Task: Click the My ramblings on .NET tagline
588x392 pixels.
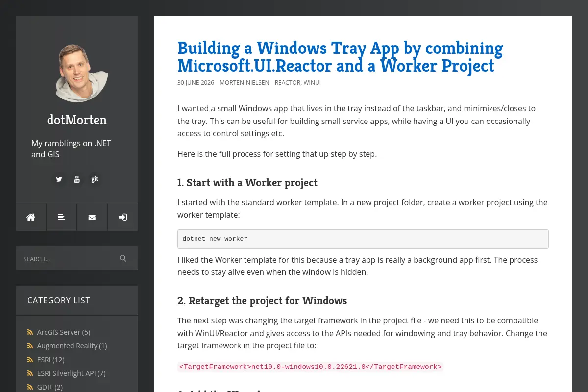Action: (x=71, y=149)
